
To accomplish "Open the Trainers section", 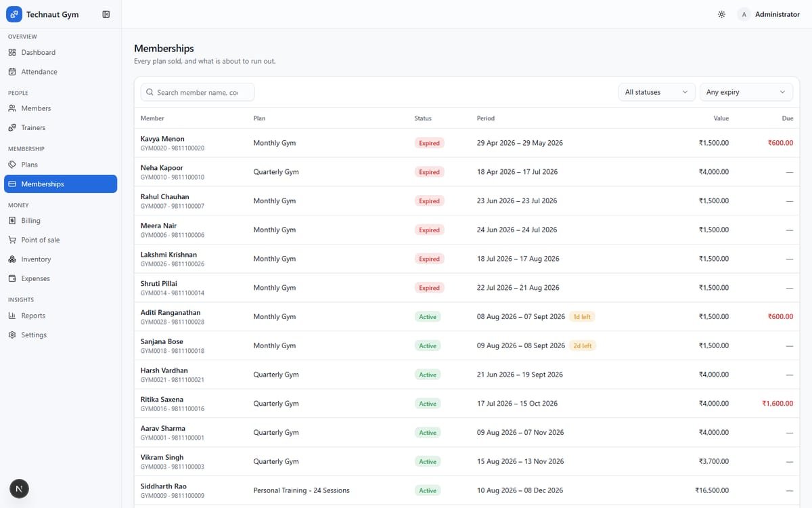I will (x=60, y=127).
